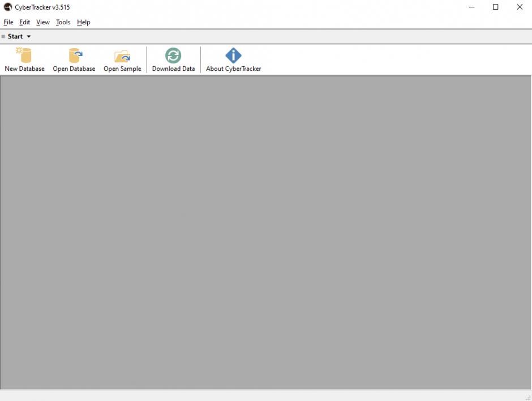Open the Edit menu

pos(24,22)
